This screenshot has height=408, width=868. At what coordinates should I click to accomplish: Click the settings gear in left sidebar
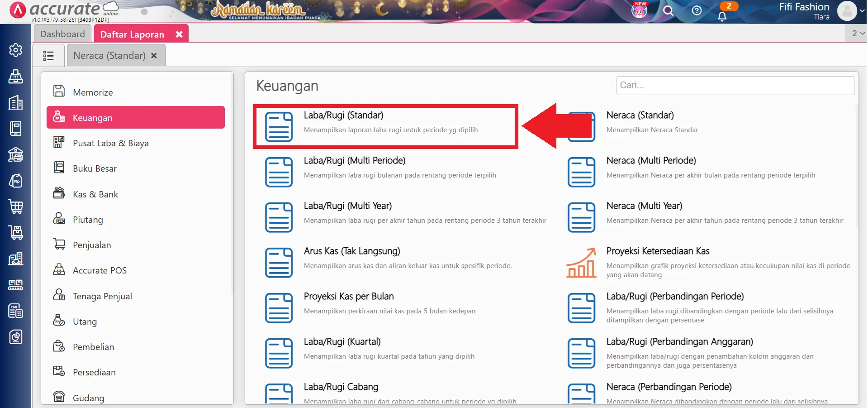[x=16, y=50]
